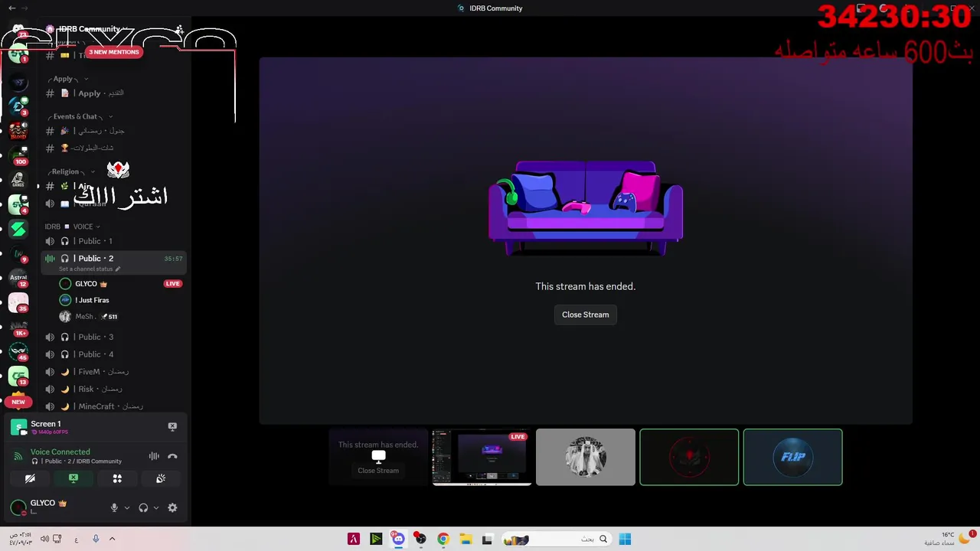Click system tray microphone icon
Screen dimensions: 980x551
96,539
